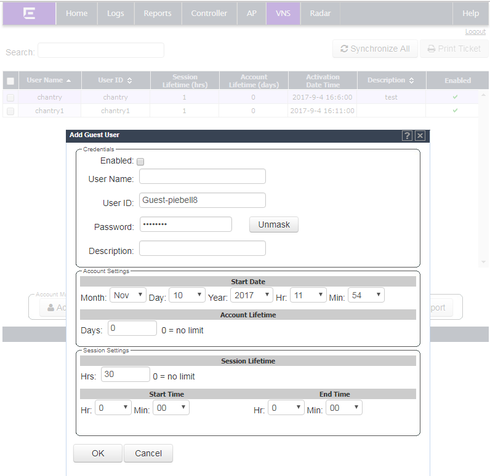This screenshot has height=476, width=490.
Task: Open the Controller tab
Action: click(x=209, y=13)
